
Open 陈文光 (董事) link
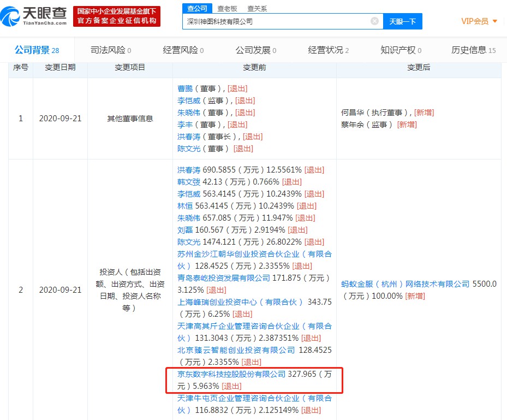[189, 149]
